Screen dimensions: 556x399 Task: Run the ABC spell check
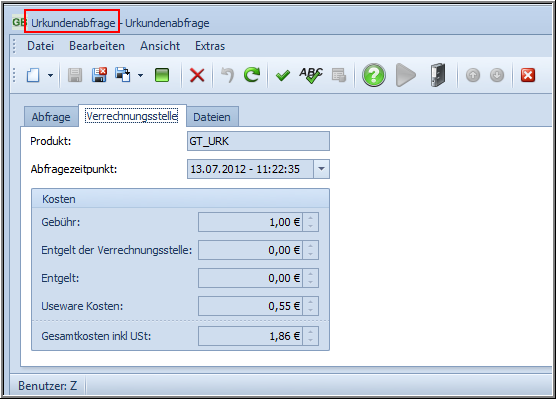311,75
